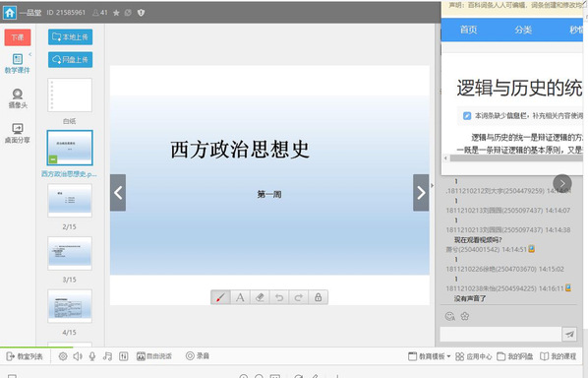Click 自由说话 free talk mode
Image resolution: width=588 pixels, height=378 pixels.
pyautogui.click(x=154, y=356)
